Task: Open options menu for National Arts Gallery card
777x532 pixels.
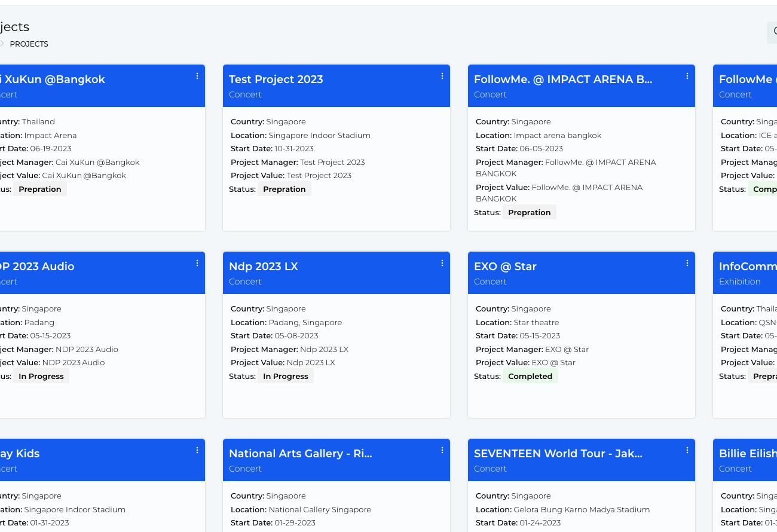Action: tap(442, 450)
